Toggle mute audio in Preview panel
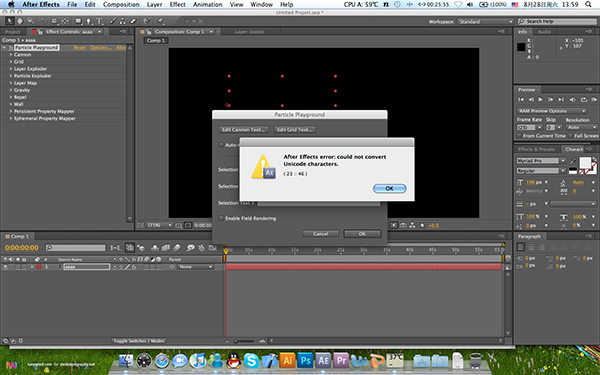Image resolution: width=600 pixels, height=375 pixels. point(572,99)
